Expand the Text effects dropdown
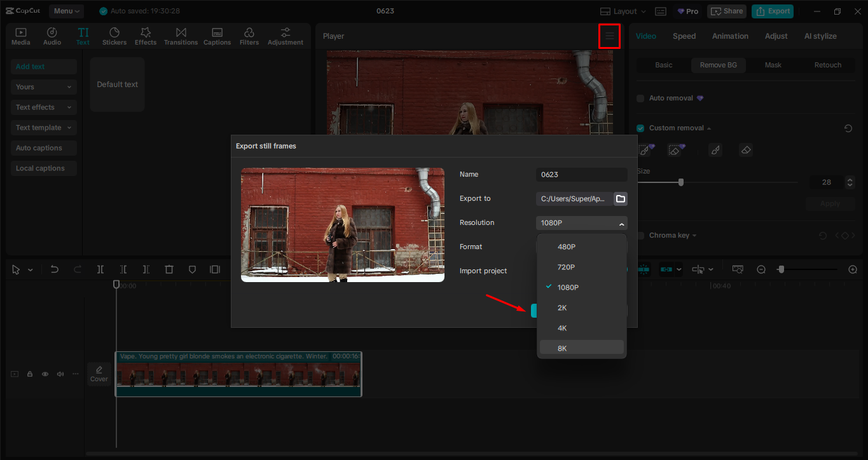The width and height of the screenshot is (868, 460). pyautogui.click(x=43, y=107)
